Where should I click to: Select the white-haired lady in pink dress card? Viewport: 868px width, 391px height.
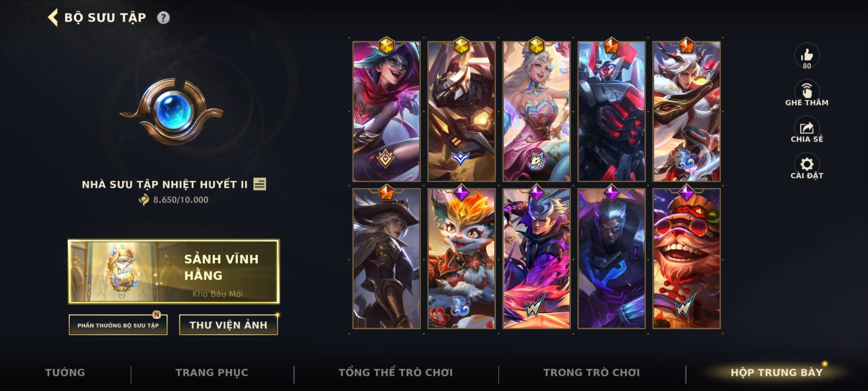tap(536, 111)
